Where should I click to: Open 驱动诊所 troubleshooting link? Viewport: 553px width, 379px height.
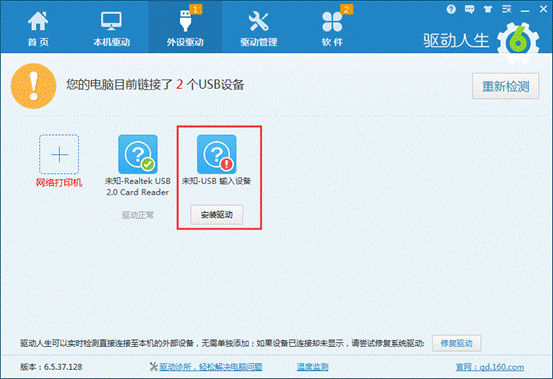(210, 367)
